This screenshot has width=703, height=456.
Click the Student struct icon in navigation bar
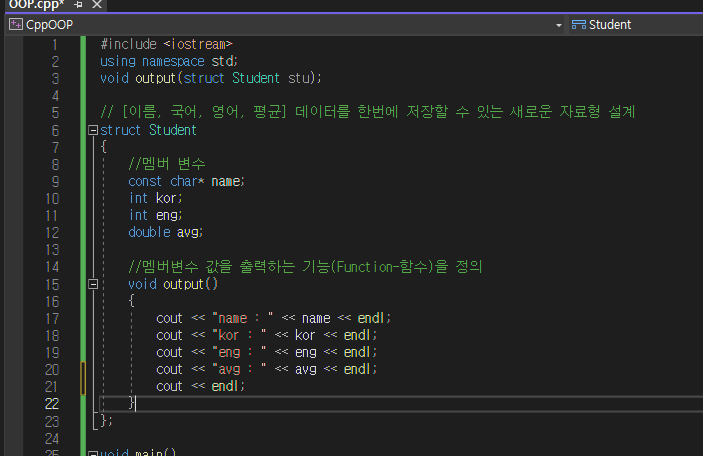click(x=578, y=25)
